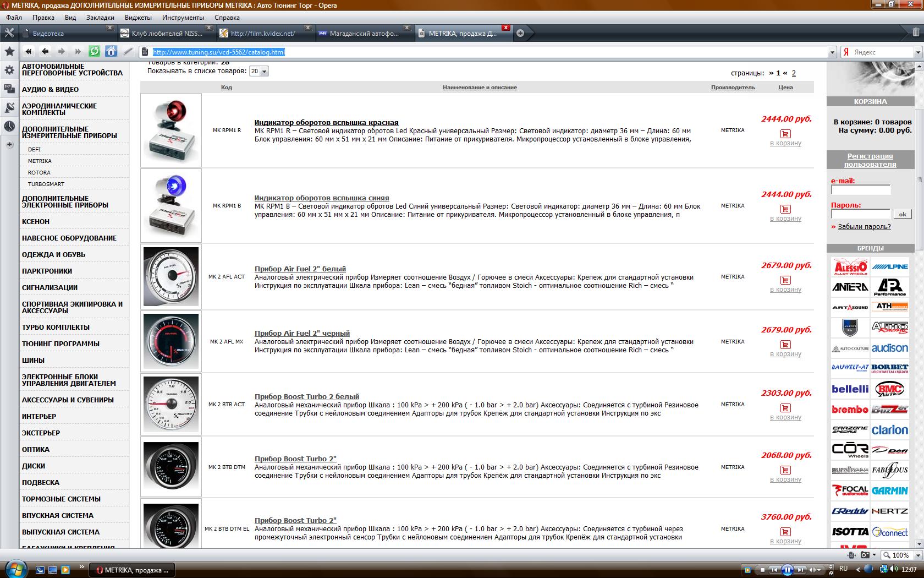The image size is (924, 578).
Task: Click the Забыли пароль? link
Action: click(864, 227)
